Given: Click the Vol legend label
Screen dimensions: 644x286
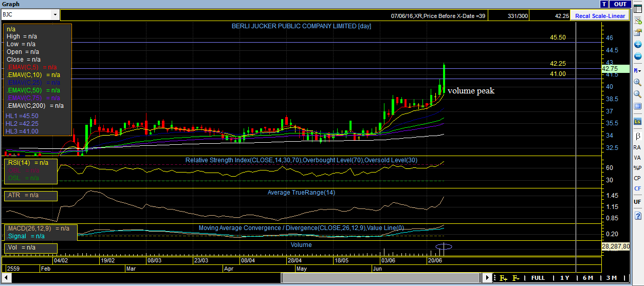Looking at the screenshot, I should (21, 247).
